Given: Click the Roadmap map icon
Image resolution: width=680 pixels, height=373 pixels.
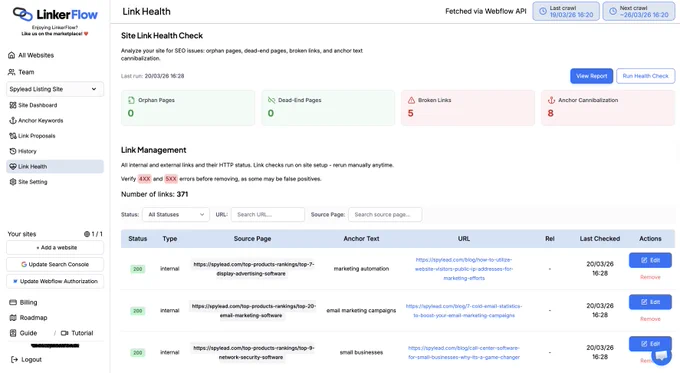Looking at the screenshot, I should [x=13, y=317].
